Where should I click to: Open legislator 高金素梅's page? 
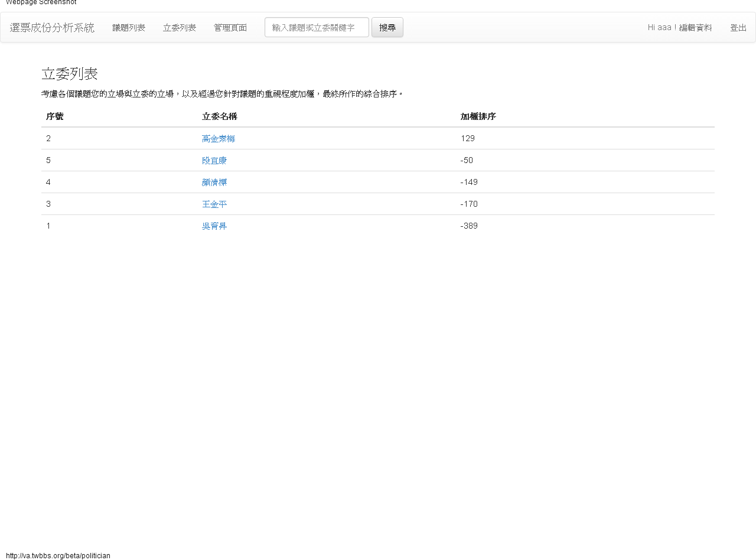click(x=219, y=139)
